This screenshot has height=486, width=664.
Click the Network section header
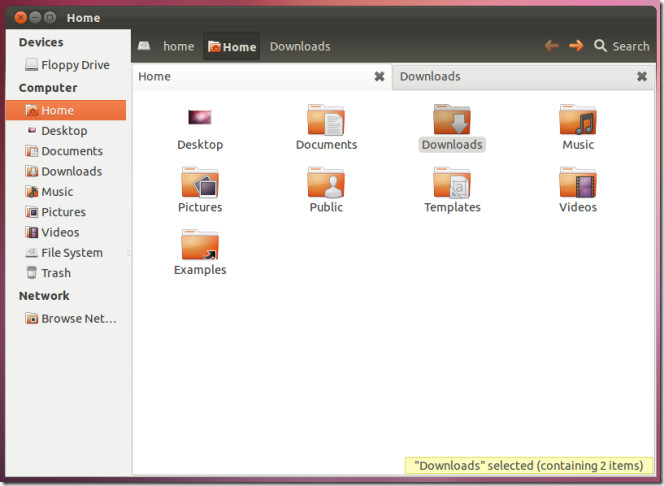tap(44, 295)
